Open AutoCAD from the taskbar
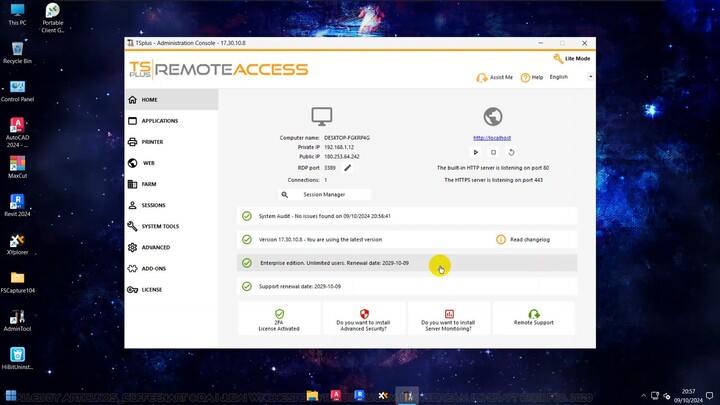Viewport: 720px width, 405px height. tap(336, 396)
